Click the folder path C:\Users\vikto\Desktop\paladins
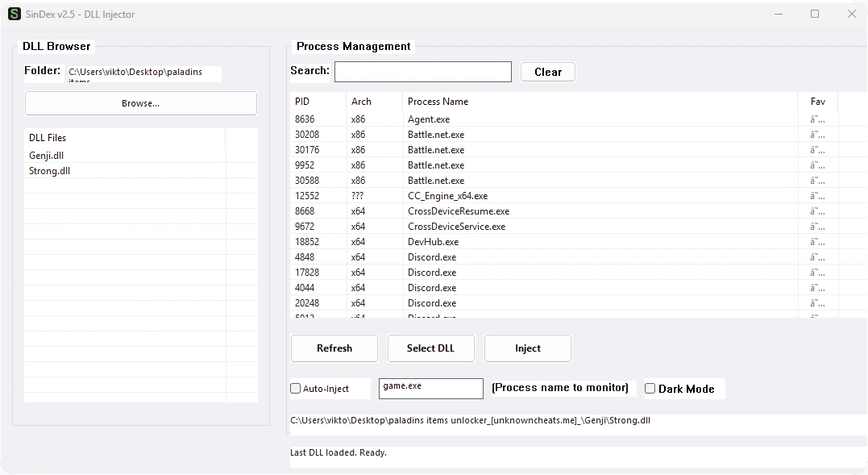The width and height of the screenshot is (868, 475). click(135, 72)
